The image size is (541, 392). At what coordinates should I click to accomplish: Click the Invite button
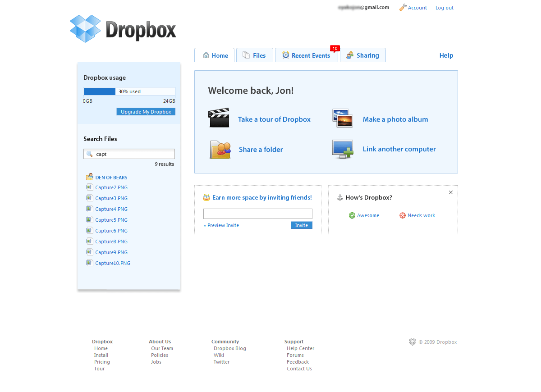coord(302,225)
